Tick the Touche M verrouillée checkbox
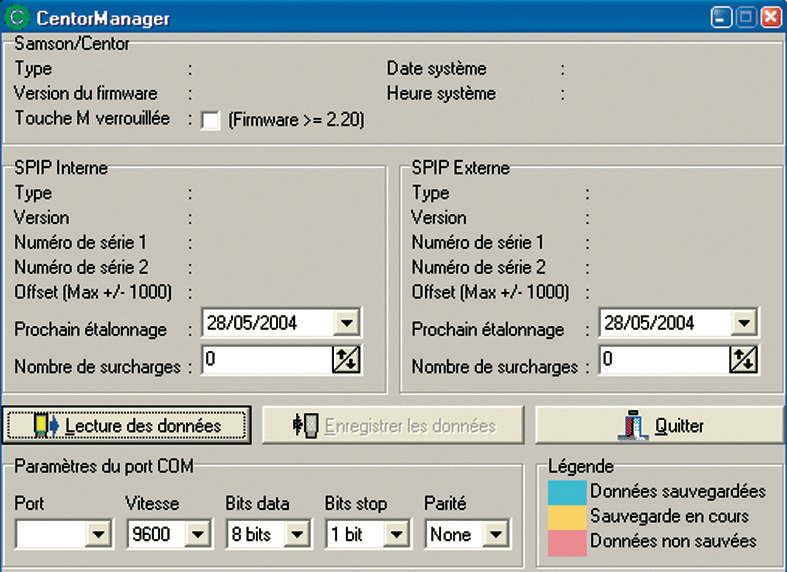787x572 pixels. tap(210, 120)
